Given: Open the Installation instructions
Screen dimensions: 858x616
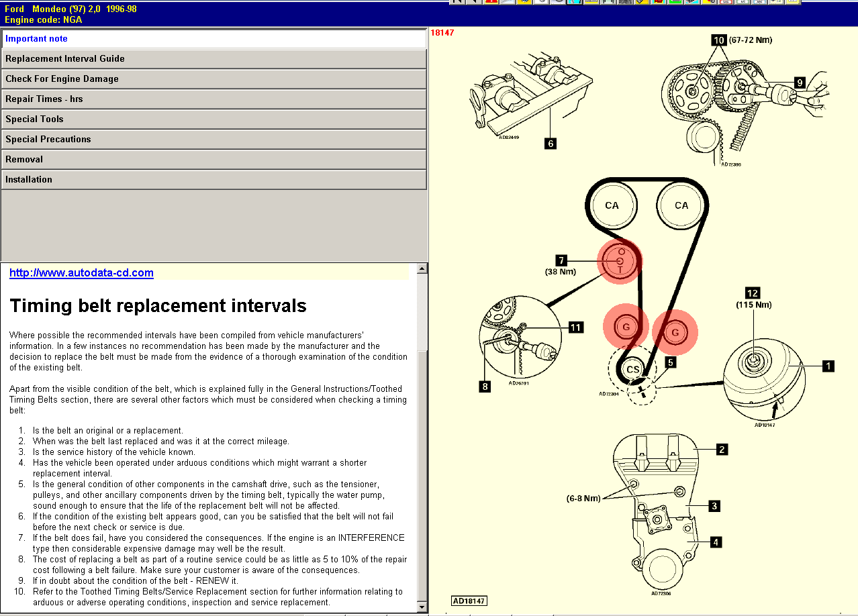Looking at the screenshot, I should (x=213, y=180).
